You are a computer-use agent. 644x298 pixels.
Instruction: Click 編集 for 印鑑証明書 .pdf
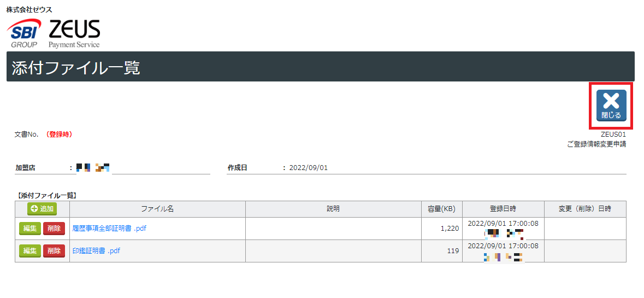pyautogui.click(x=30, y=251)
